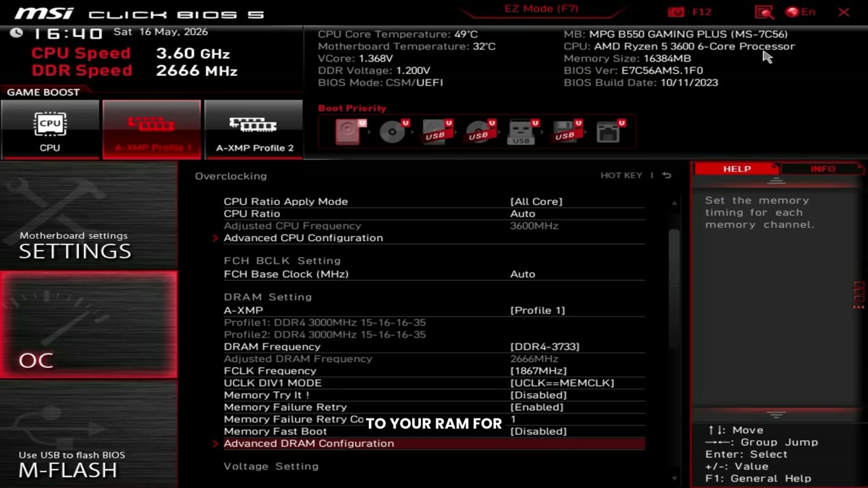Click the clock icon beside the time
This screenshot has height=488, width=868.
coord(17,33)
